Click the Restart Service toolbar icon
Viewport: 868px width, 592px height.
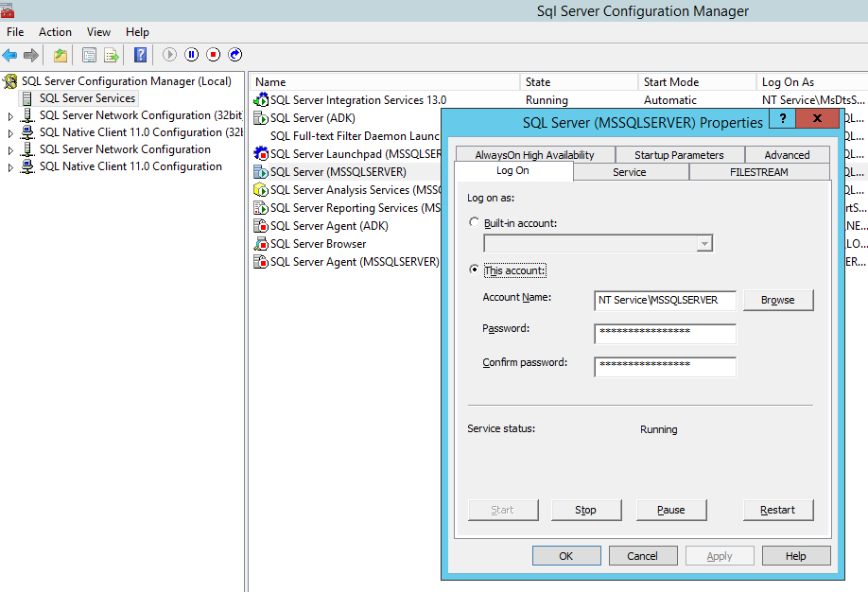234,54
